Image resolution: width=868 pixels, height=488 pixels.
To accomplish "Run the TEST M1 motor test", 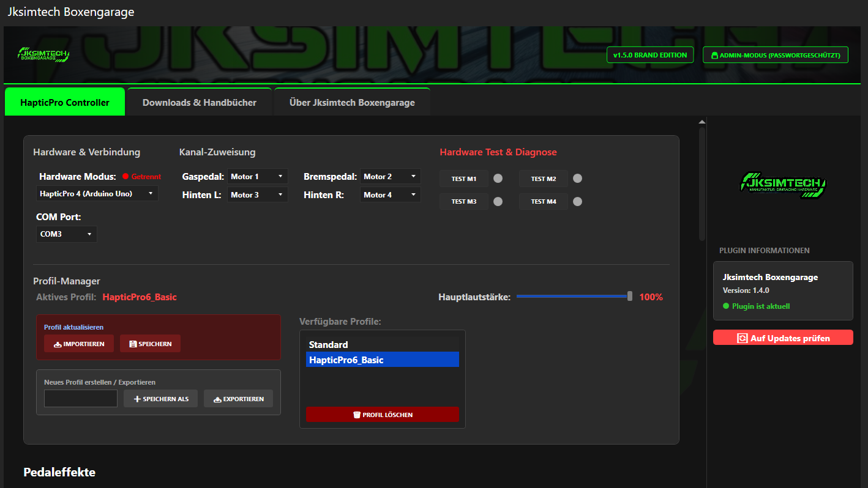I will click(464, 179).
